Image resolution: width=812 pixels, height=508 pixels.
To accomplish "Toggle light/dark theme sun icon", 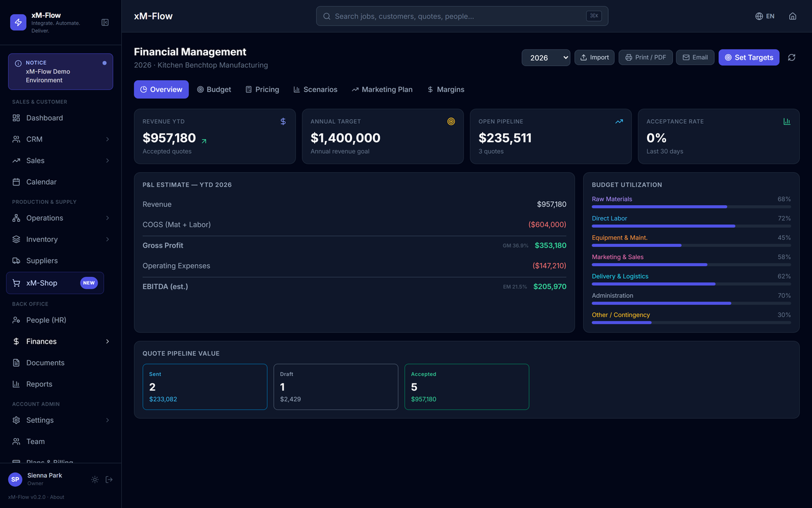I will [95, 479].
